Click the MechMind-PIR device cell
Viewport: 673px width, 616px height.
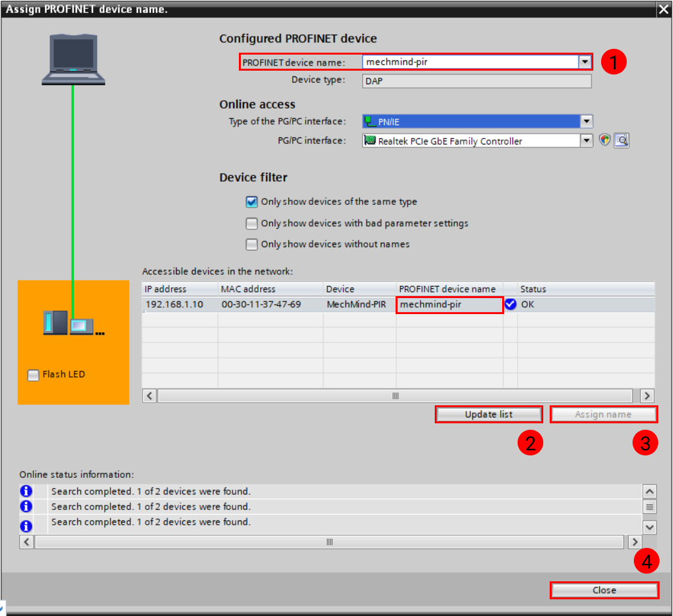coord(360,304)
